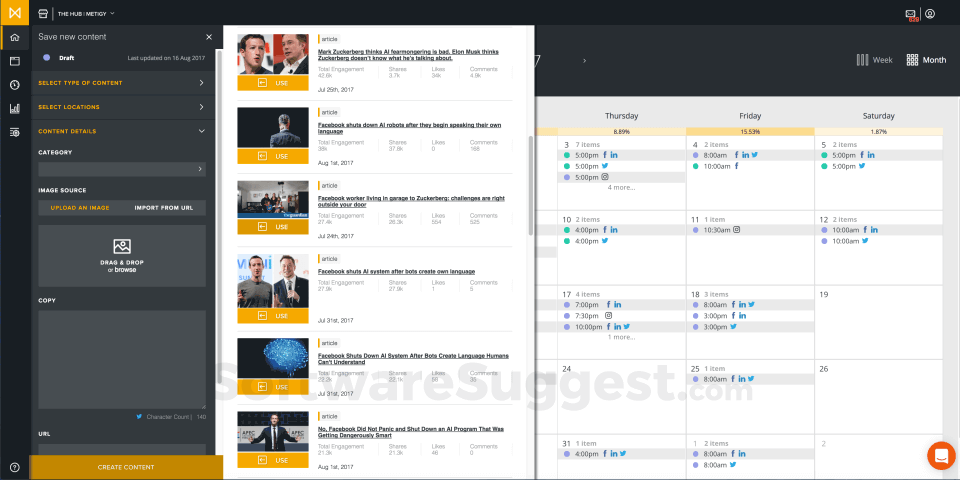Open Facebook worker living in garage headline
This screenshot has height=480, width=960.
coord(411,201)
